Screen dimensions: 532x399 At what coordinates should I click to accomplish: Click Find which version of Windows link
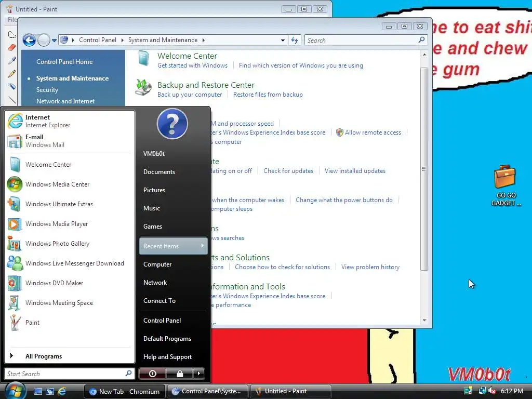tap(301, 65)
